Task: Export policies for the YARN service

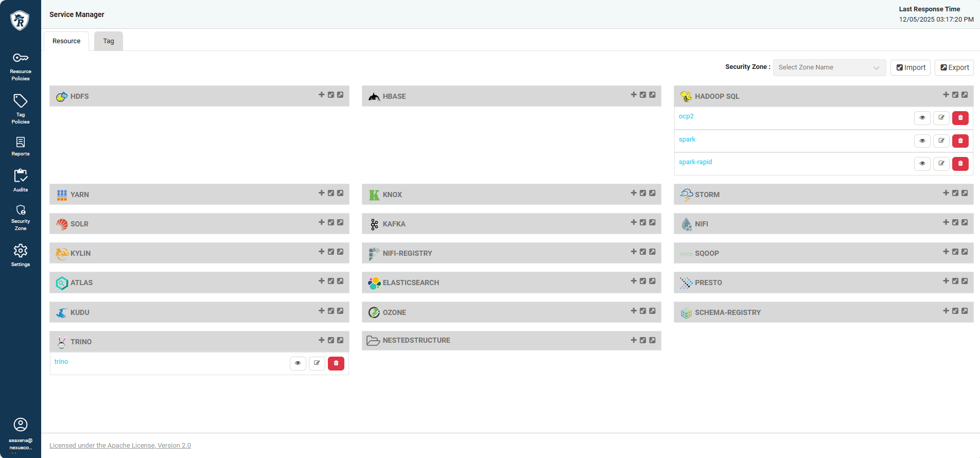Action: pyautogui.click(x=340, y=193)
